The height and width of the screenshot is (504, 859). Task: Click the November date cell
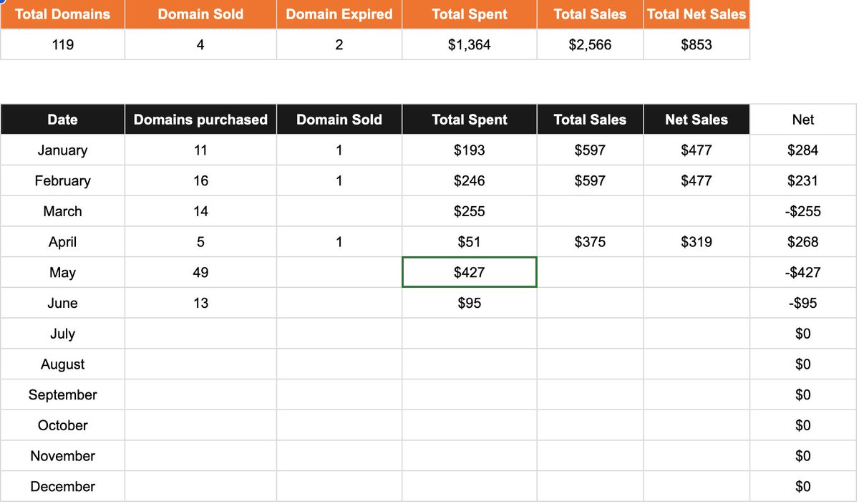pyautogui.click(x=62, y=455)
